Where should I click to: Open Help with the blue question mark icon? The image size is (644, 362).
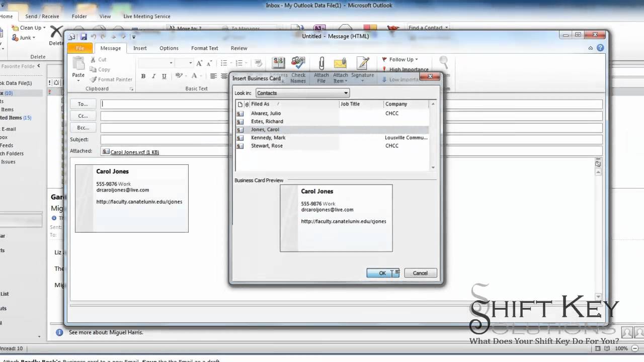[600, 48]
